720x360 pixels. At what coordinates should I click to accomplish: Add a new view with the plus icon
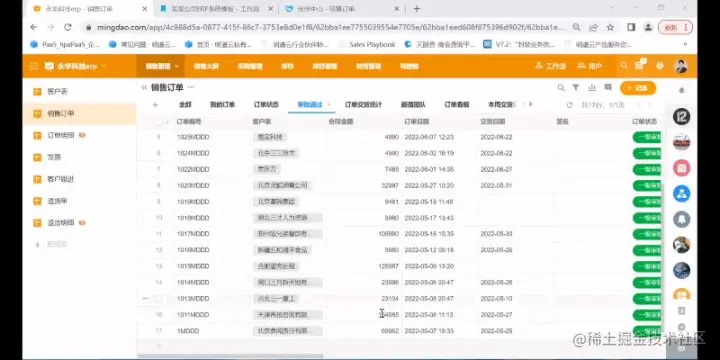point(155,105)
